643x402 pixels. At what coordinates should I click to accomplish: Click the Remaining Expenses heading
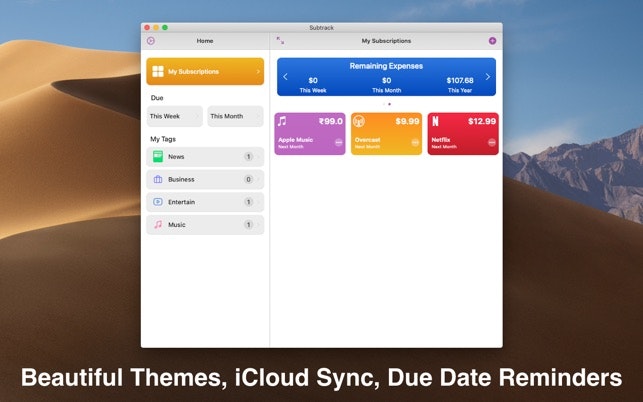(x=386, y=66)
